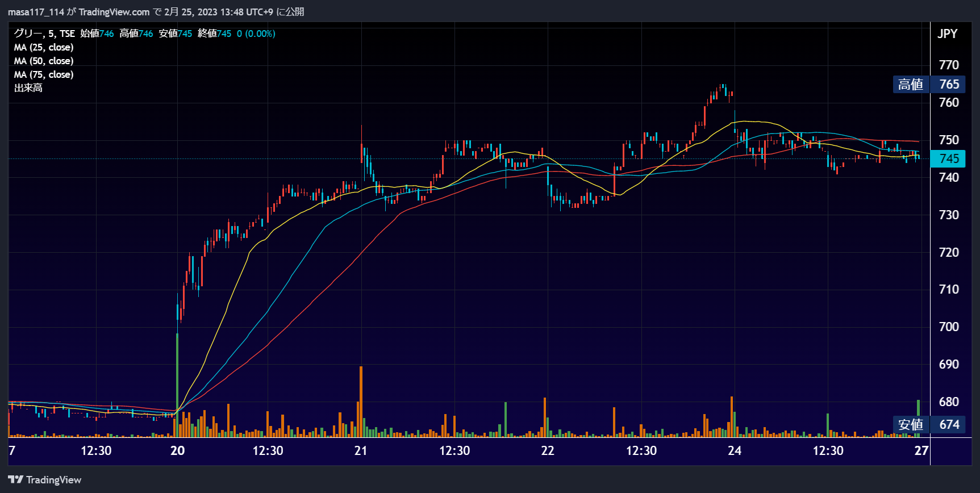Click the 終値745 close value
Image resolution: width=980 pixels, height=493 pixels.
(x=214, y=34)
